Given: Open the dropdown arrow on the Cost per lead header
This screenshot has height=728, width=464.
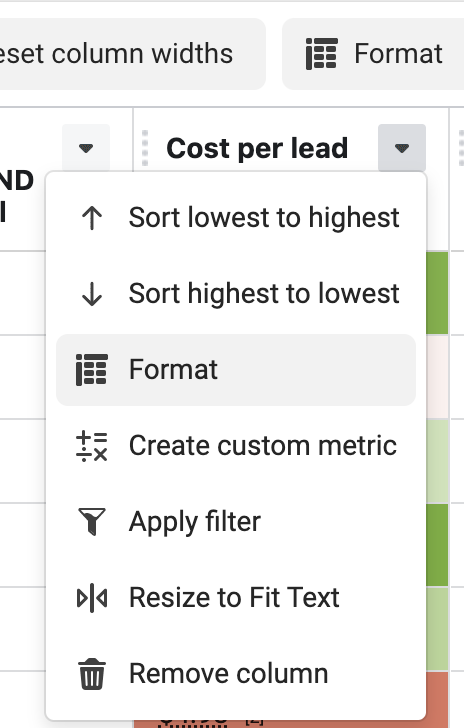Looking at the screenshot, I should point(402,148).
